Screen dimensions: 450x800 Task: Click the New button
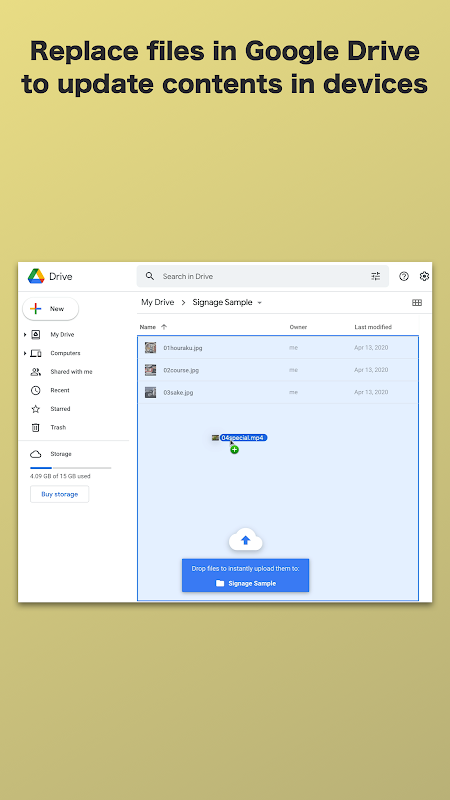pyautogui.click(x=51, y=309)
